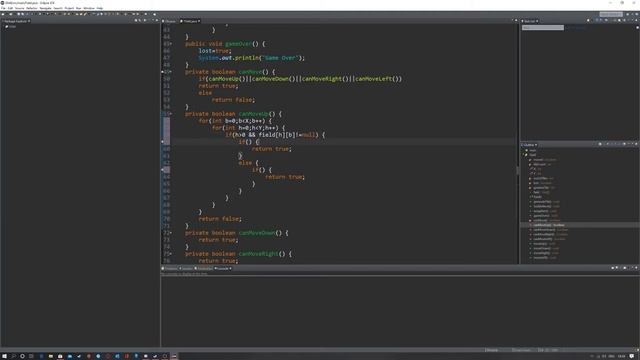640x360 pixels.
Task: Select the Package Explorer tab
Action: click(16, 21)
